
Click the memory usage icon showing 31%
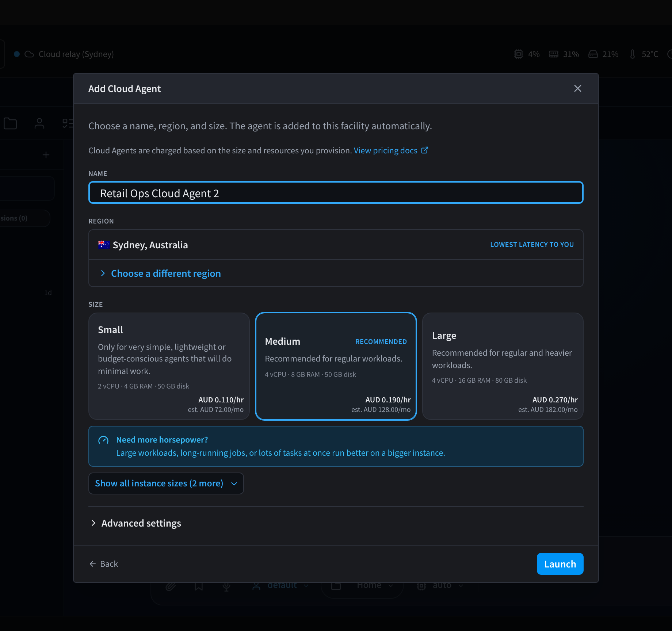553,54
